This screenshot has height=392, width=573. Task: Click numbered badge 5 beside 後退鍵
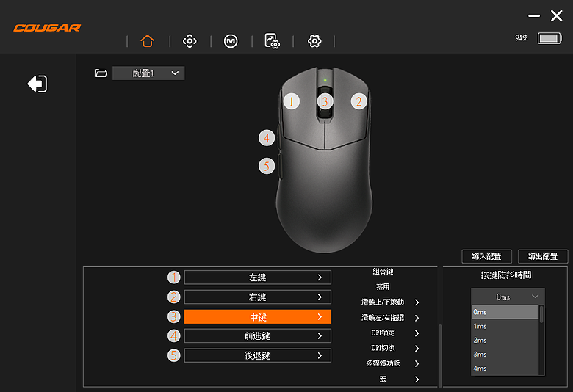tap(174, 355)
